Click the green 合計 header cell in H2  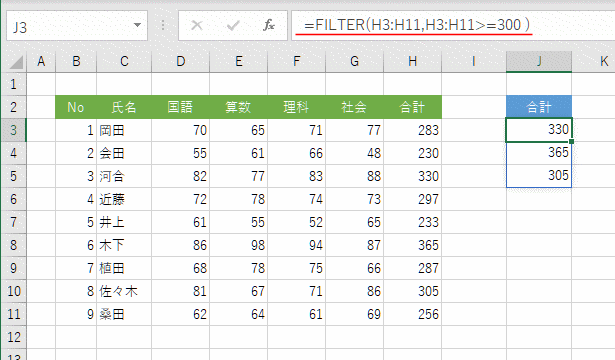413,107
